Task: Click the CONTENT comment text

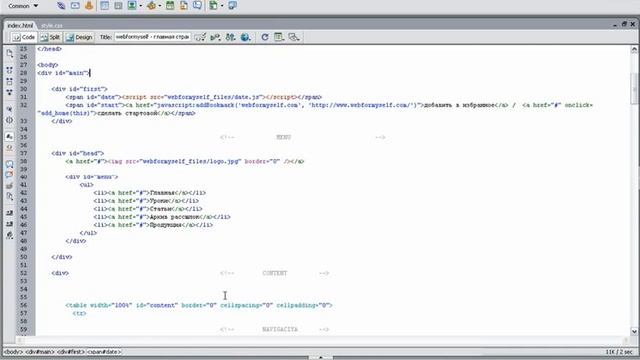Action: pos(275,273)
